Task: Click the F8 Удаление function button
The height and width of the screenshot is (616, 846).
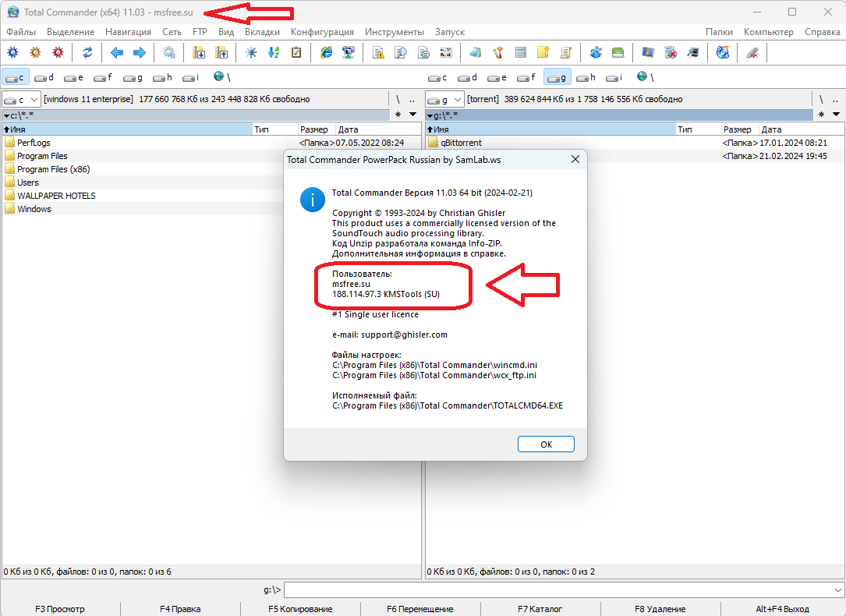Action: tap(660, 609)
